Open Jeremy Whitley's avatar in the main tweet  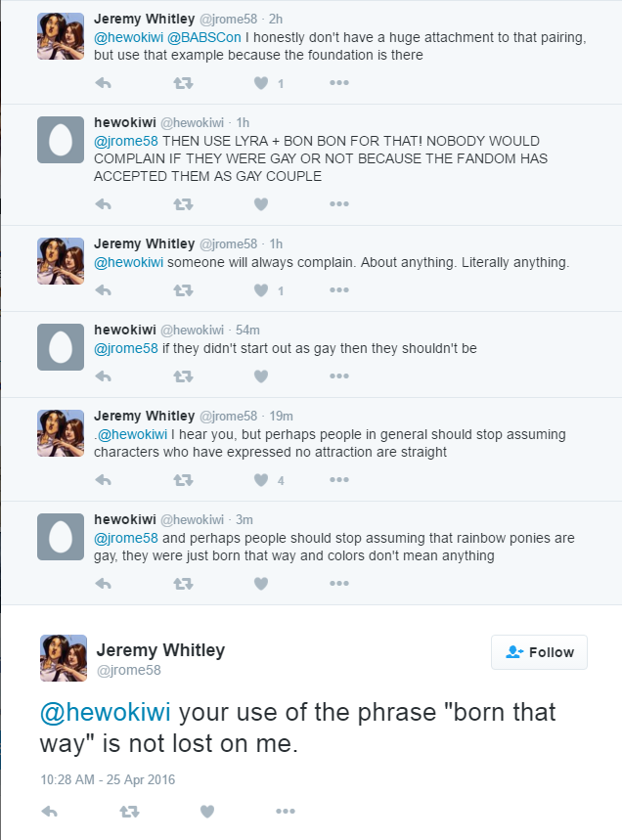click(x=64, y=658)
